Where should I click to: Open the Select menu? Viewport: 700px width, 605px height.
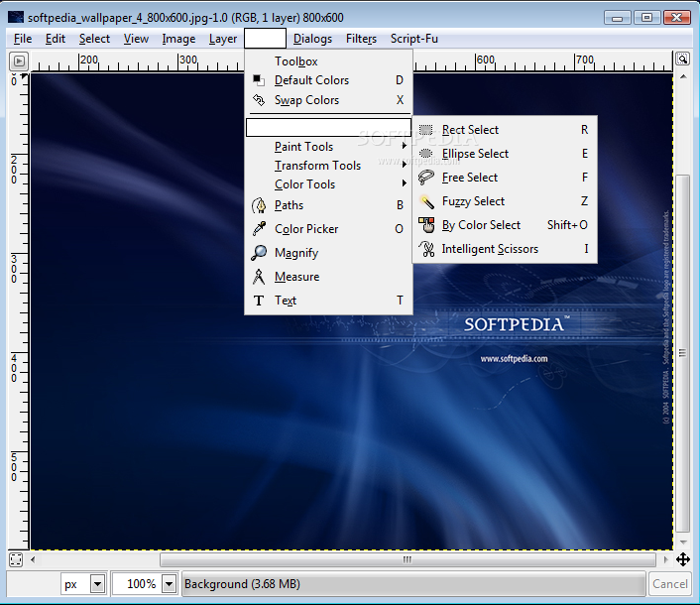[x=94, y=39]
